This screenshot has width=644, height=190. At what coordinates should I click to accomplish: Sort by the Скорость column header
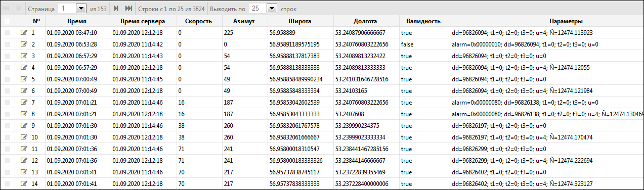[x=199, y=21]
